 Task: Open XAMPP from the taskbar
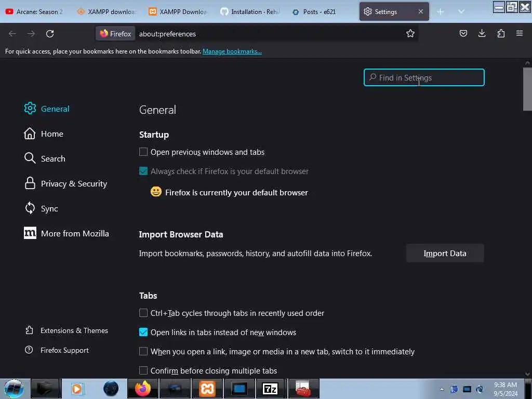(207, 389)
